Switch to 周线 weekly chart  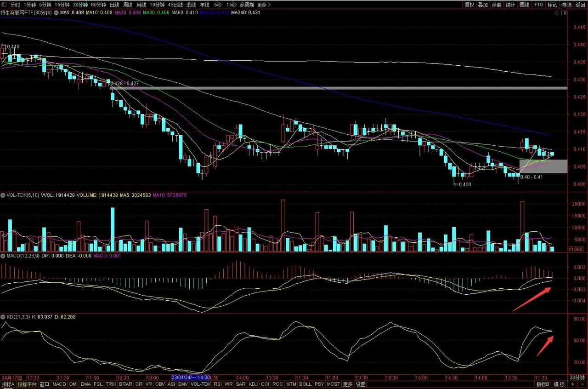click(x=128, y=5)
